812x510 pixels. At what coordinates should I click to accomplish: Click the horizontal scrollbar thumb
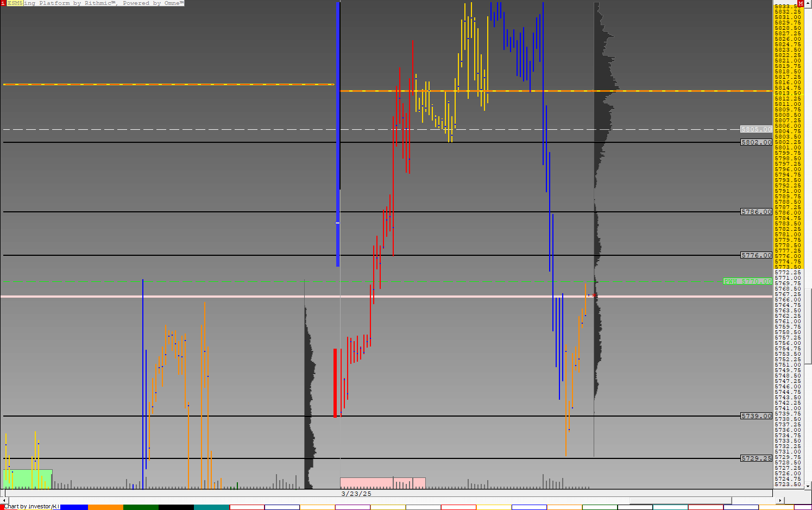681,500
